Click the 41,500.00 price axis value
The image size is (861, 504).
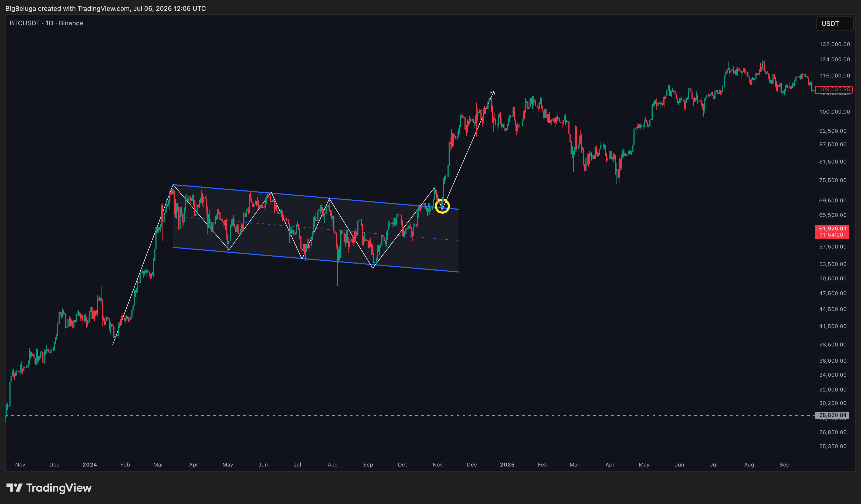(x=833, y=326)
